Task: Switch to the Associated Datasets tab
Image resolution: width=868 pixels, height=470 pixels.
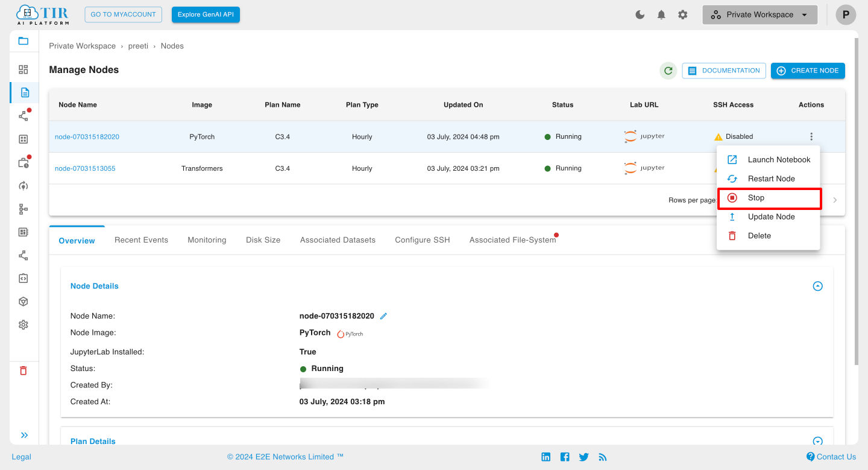Action: tap(338, 240)
